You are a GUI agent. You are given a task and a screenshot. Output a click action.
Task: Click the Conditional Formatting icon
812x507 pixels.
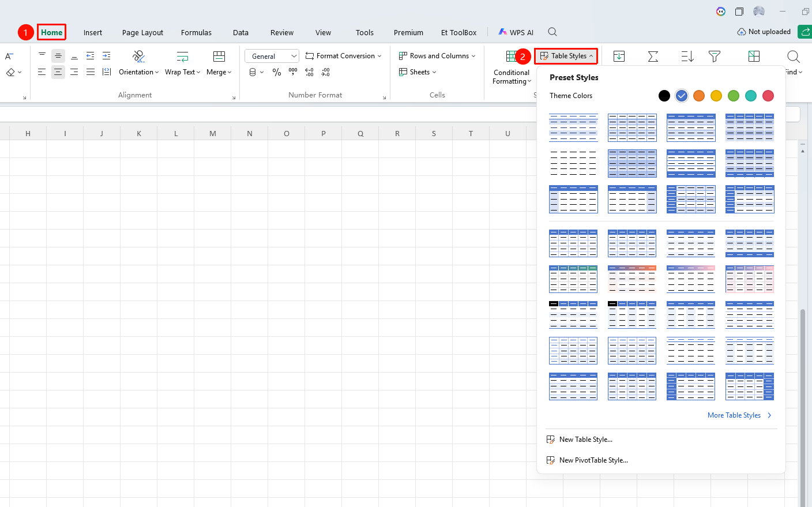511,56
